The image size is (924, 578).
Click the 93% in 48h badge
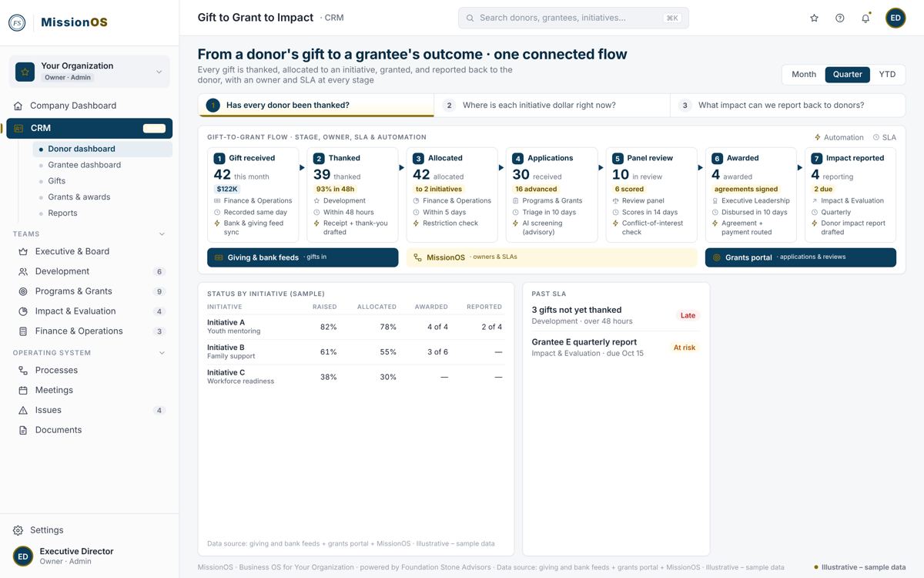336,189
